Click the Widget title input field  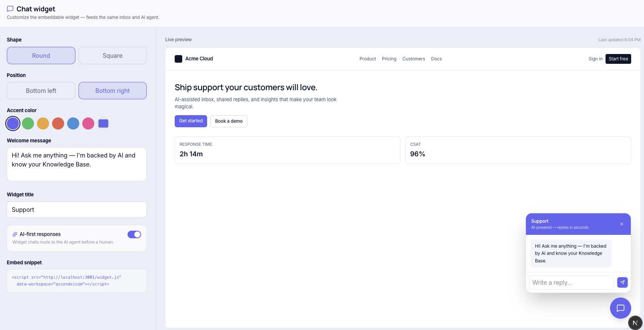tap(77, 210)
